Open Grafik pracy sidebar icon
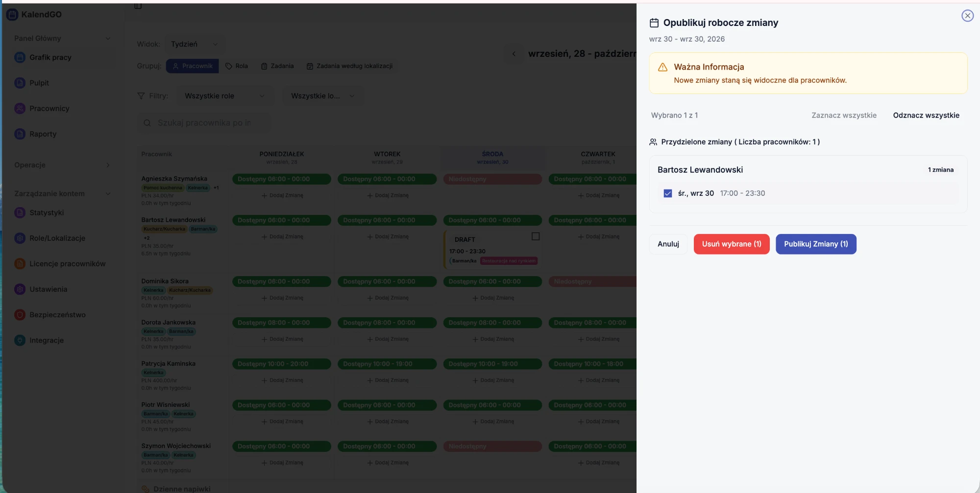The image size is (980, 493). click(20, 57)
